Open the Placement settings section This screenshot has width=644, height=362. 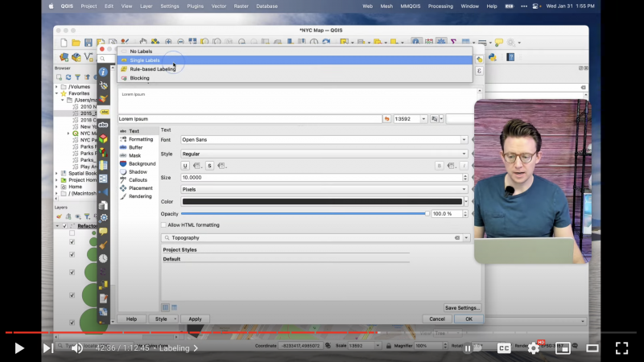pos(140,188)
